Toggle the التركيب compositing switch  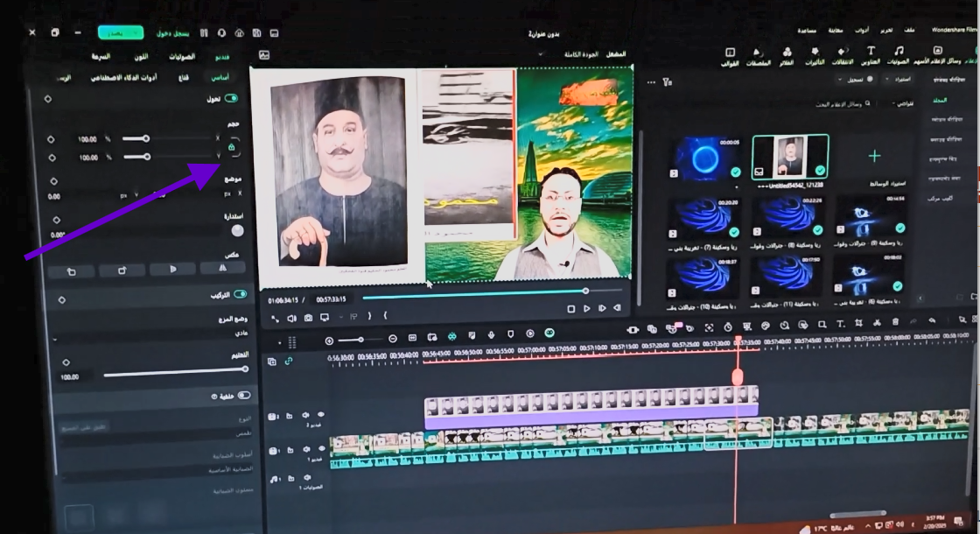(240, 294)
